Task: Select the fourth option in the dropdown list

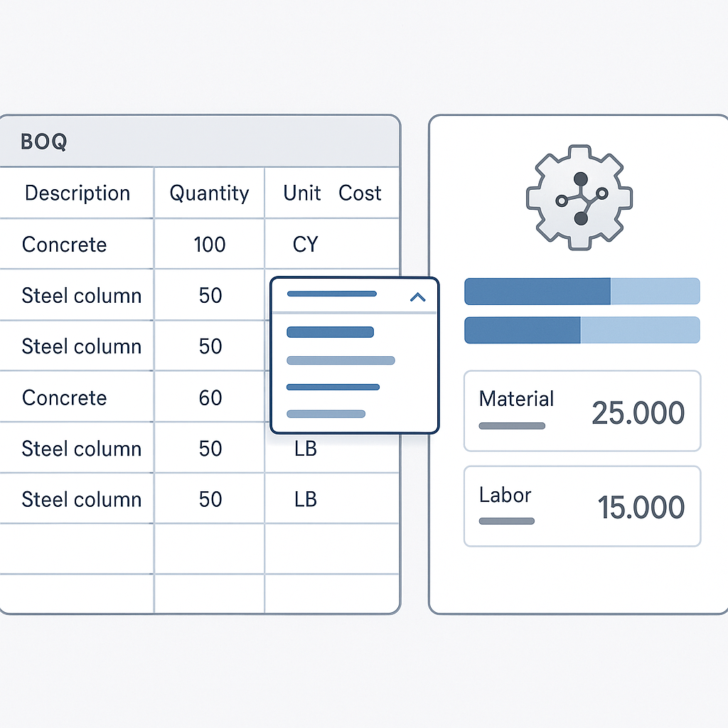Action: pos(326,414)
